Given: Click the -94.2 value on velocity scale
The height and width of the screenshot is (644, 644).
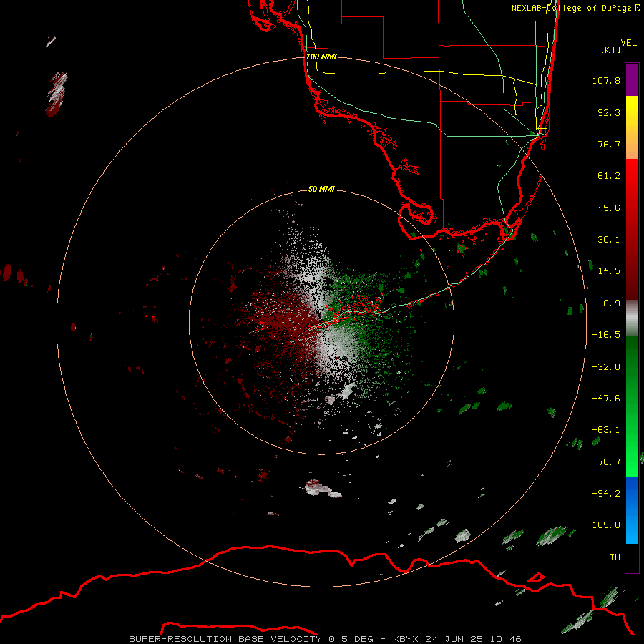Looking at the screenshot, I should pos(606,494).
